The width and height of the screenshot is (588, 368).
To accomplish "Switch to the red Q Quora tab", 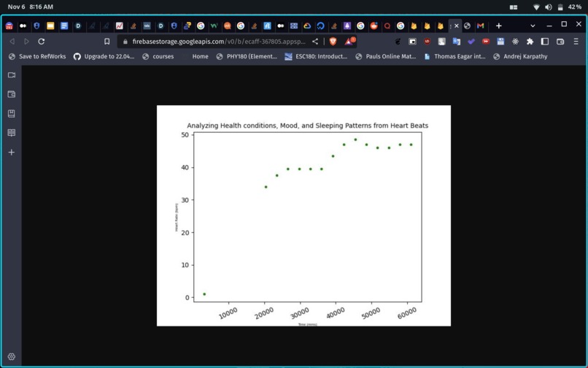I will click(x=387, y=26).
